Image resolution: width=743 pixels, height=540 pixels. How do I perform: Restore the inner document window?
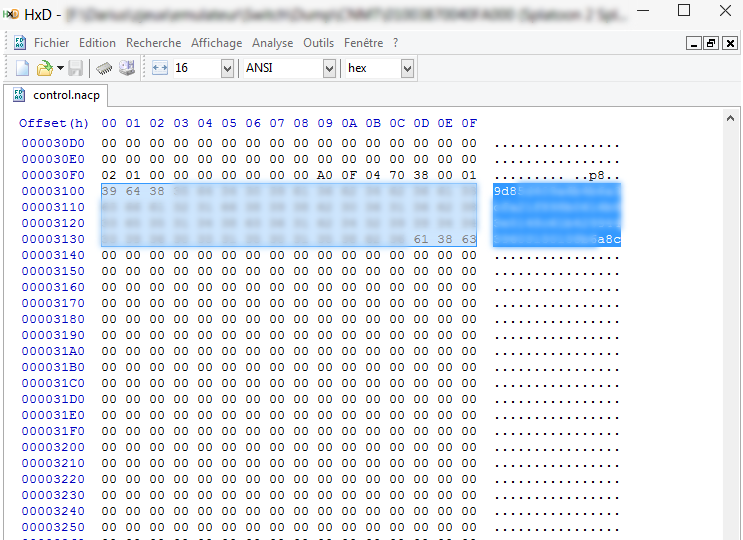711,44
